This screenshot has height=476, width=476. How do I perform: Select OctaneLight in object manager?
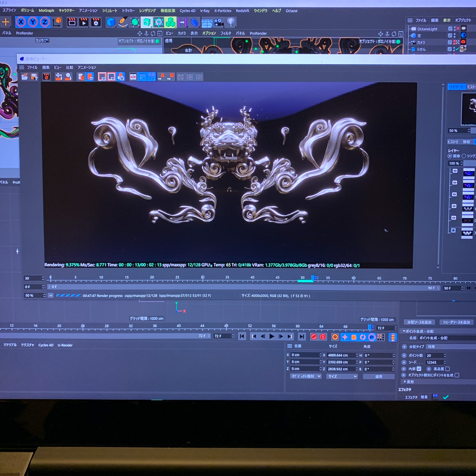(x=427, y=29)
